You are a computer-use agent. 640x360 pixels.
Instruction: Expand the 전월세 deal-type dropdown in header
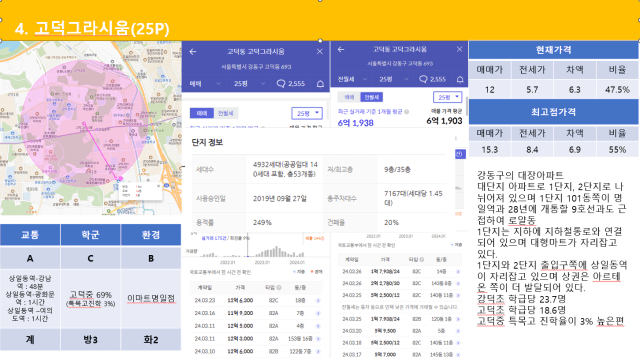pyautogui.click(x=352, y=79)
